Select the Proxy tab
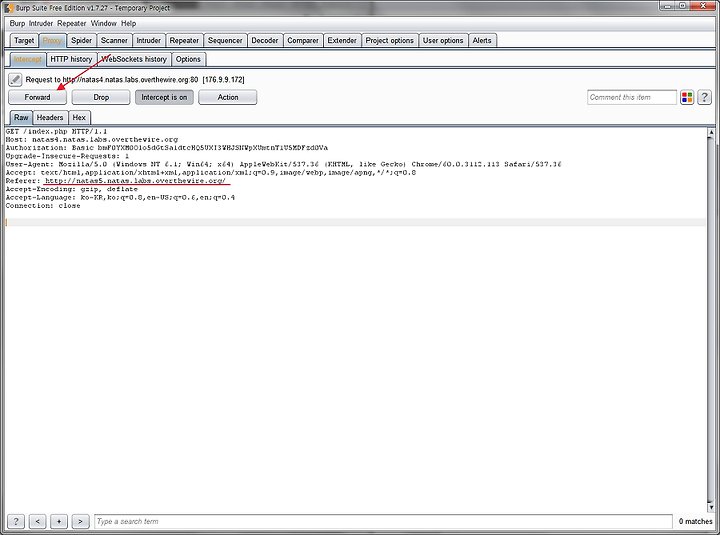This screenshot has height=535, width=720. click(52, 40)
